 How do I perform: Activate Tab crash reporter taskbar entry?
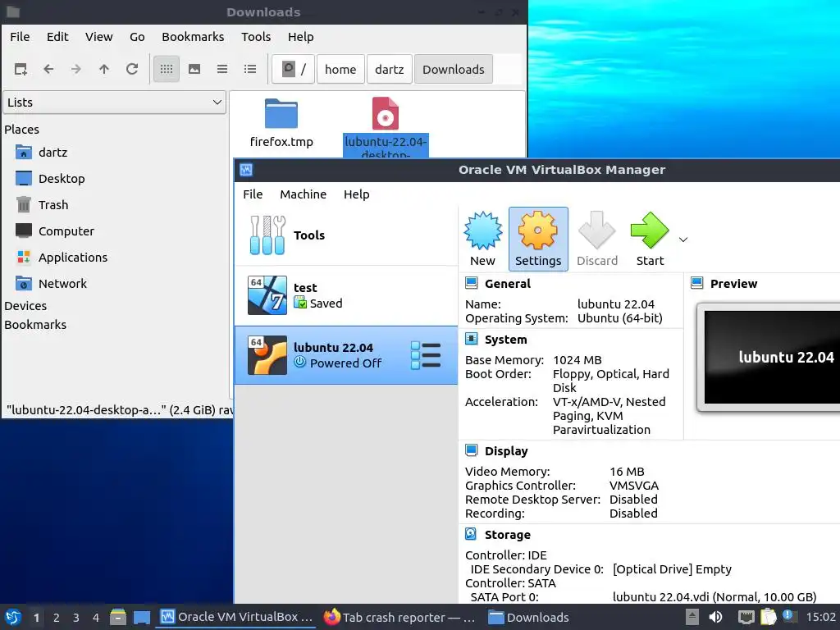click(x=399, y=617)
